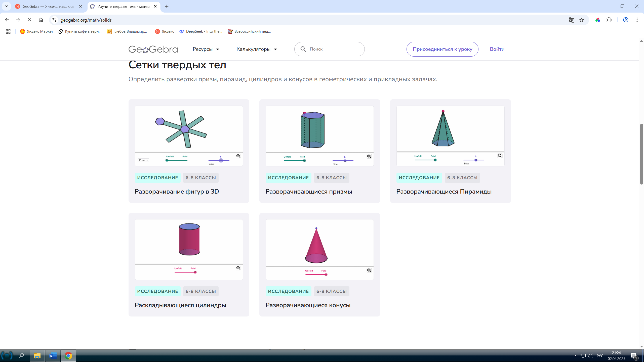
Task: Expand the Ресурсы dropdown menu
Action: (x=206, y=49)
